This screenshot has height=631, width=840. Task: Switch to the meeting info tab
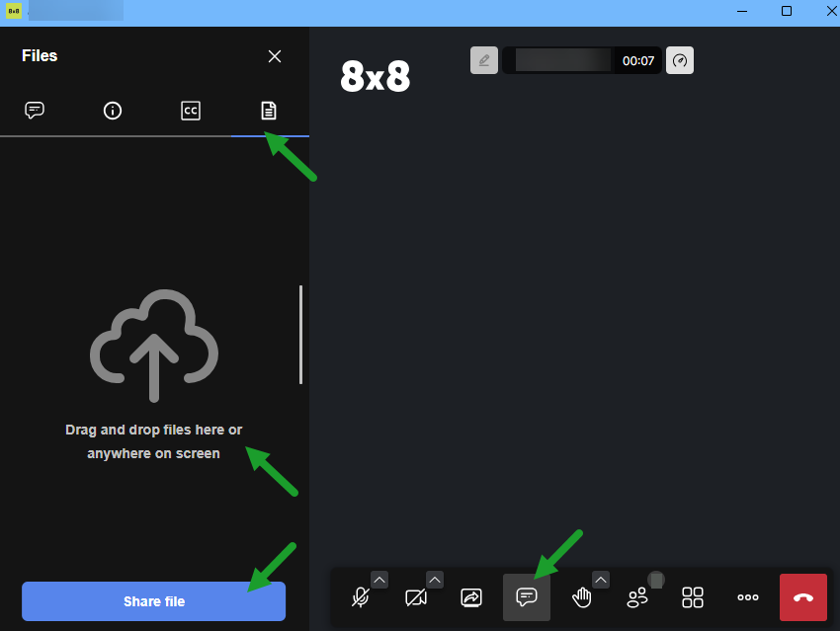point(113,111)
